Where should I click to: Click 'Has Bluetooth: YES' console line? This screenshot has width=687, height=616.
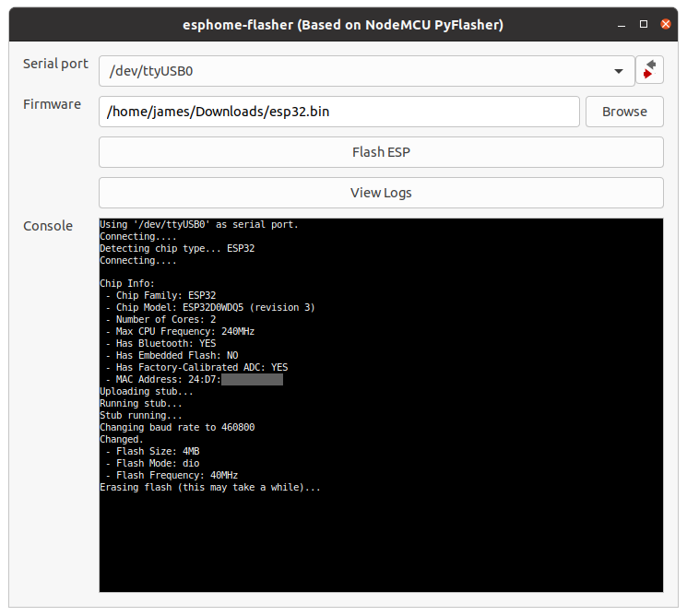tap(160, 343)
